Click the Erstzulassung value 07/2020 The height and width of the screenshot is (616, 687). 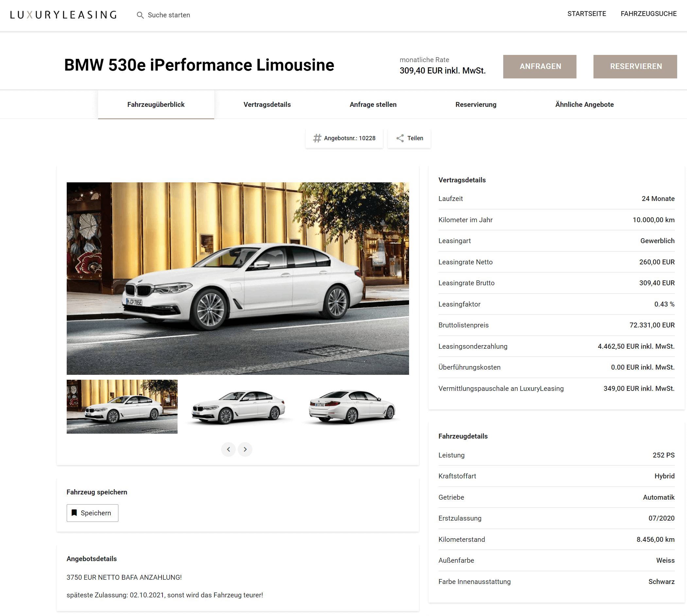click(661, 518)
